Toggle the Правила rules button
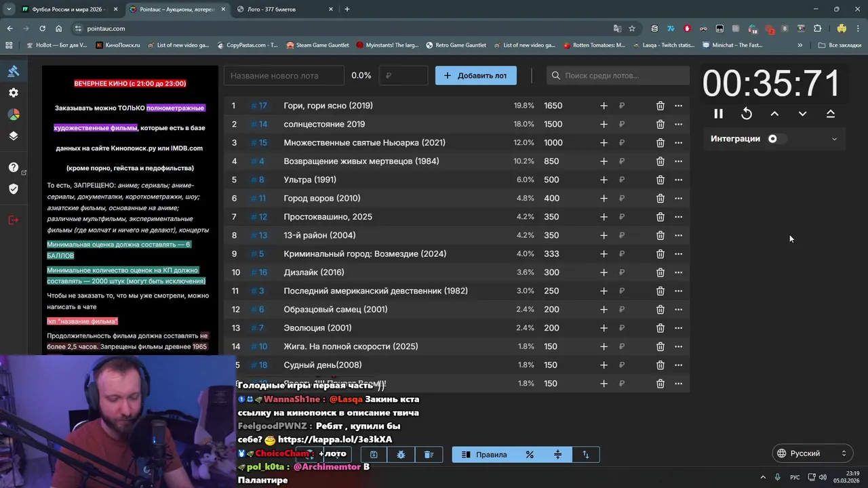Screen dimensions: 868x488 (484, 455)
